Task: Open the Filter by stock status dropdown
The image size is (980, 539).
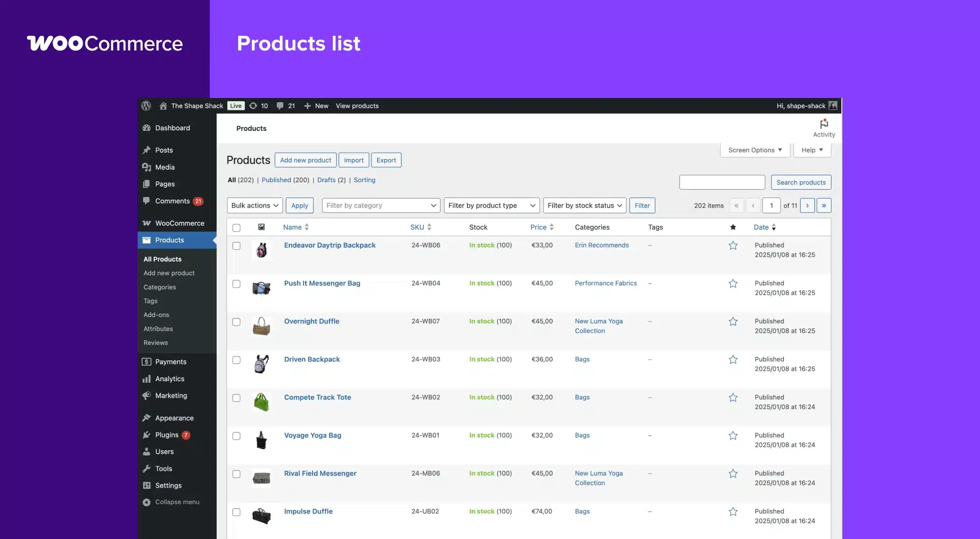Action: (585, 205)
